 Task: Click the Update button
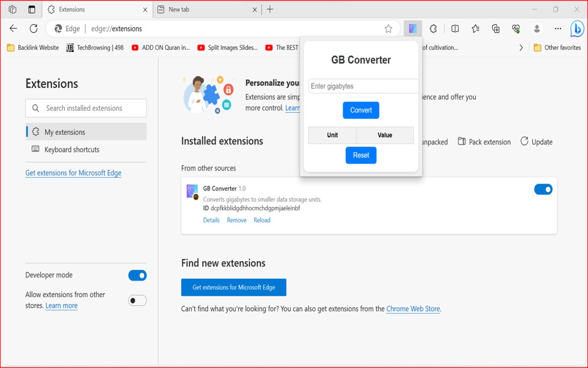tap(537, 142)
